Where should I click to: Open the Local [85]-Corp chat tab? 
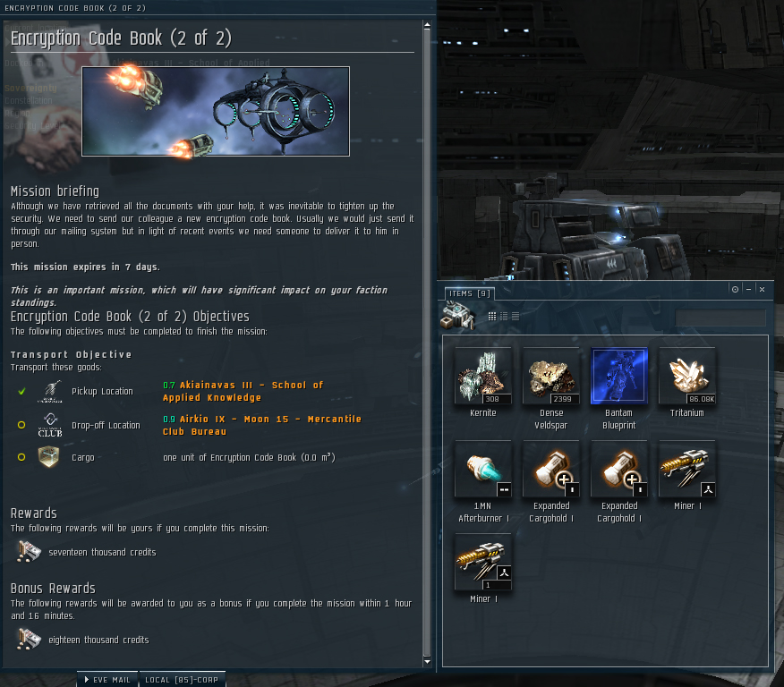click(182, 680)
